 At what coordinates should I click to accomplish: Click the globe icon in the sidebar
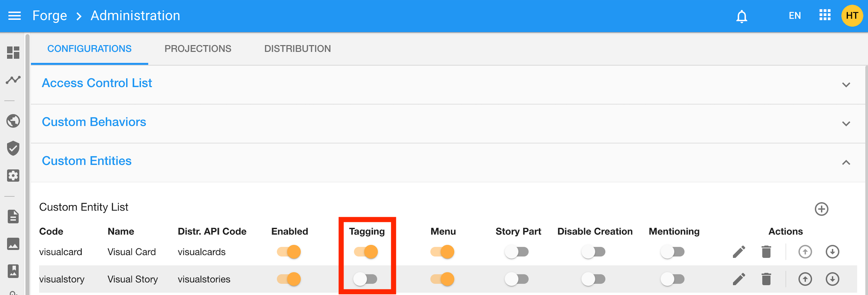tap(13, 121)
